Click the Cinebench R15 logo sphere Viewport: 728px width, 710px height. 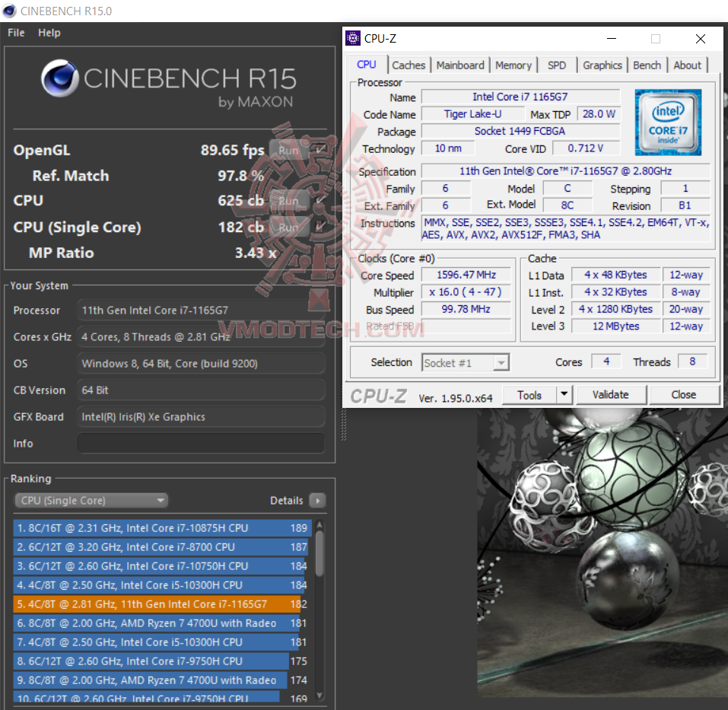tap(60, 78)
